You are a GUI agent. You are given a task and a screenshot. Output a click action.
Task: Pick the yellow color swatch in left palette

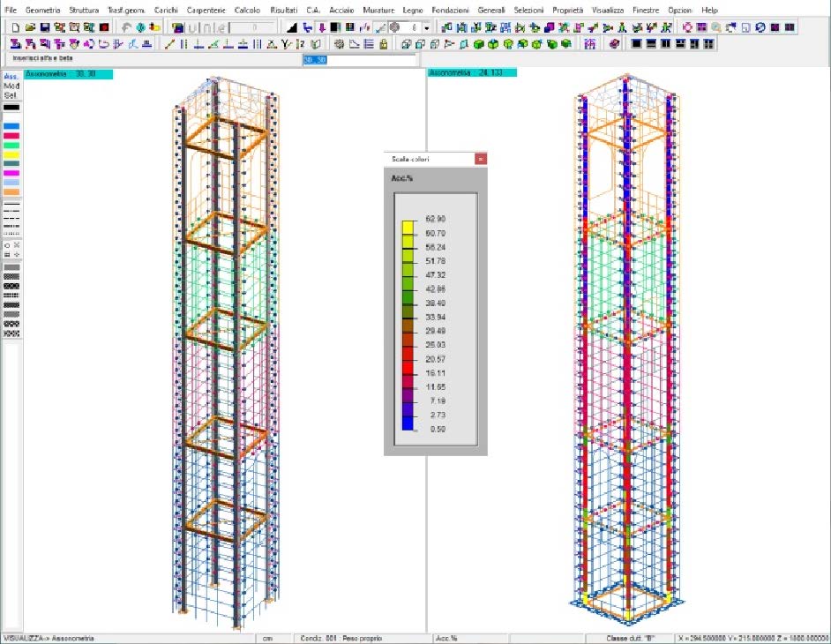pyautogui.click(x=11, y=154)
